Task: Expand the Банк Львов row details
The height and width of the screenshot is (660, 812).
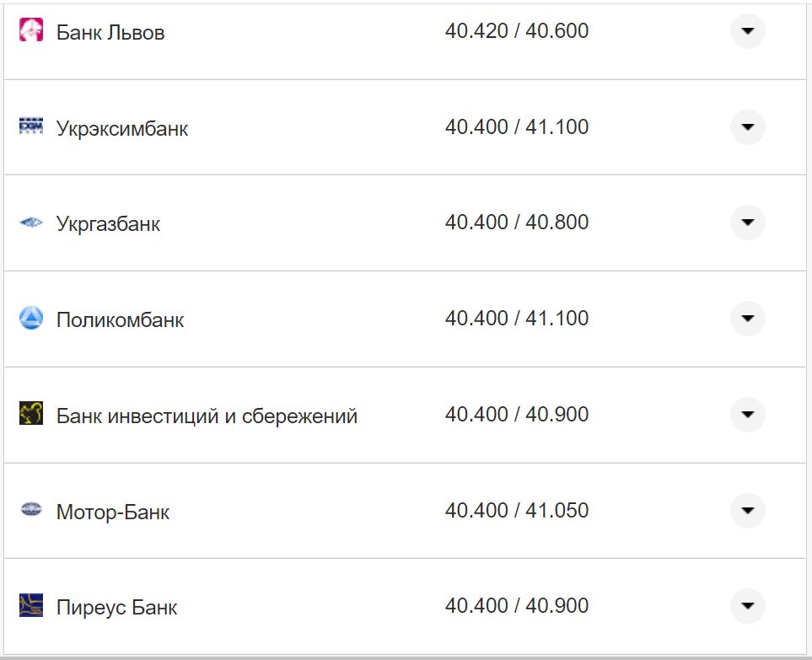Action: pyautogui.click(x=747, y=31)
